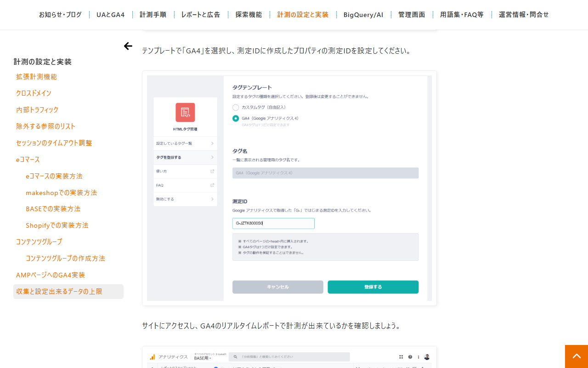Go to 除外する参照のリスト sidebar link
Image resolution: width=588 pixels, height=368 pixels.
(46, 126)
